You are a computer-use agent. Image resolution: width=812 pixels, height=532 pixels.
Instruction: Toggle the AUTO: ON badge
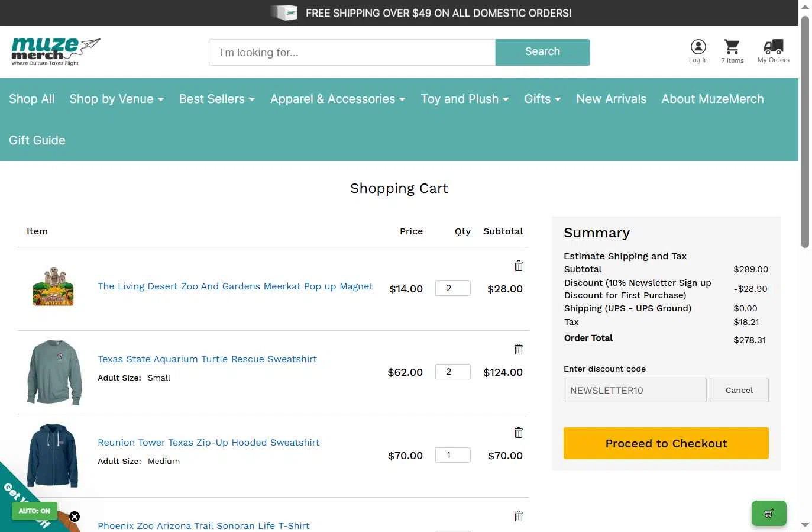pos(34,511)
